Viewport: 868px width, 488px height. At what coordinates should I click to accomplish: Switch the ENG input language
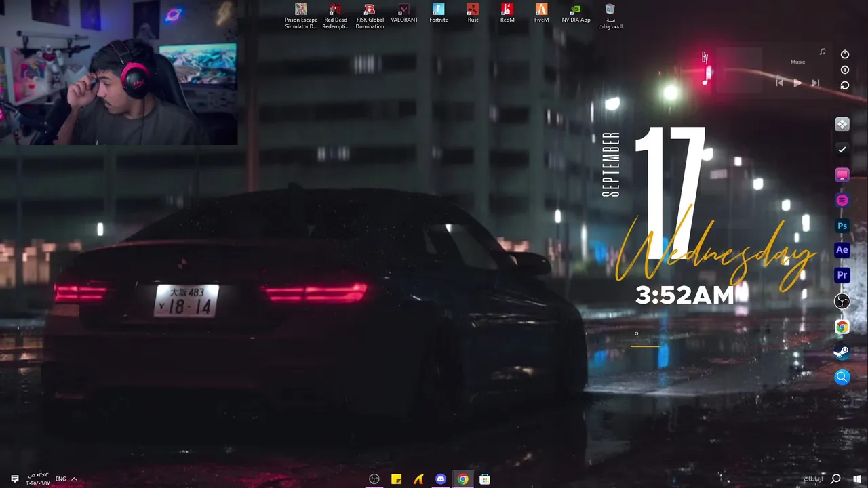click(x=60, y=479)
